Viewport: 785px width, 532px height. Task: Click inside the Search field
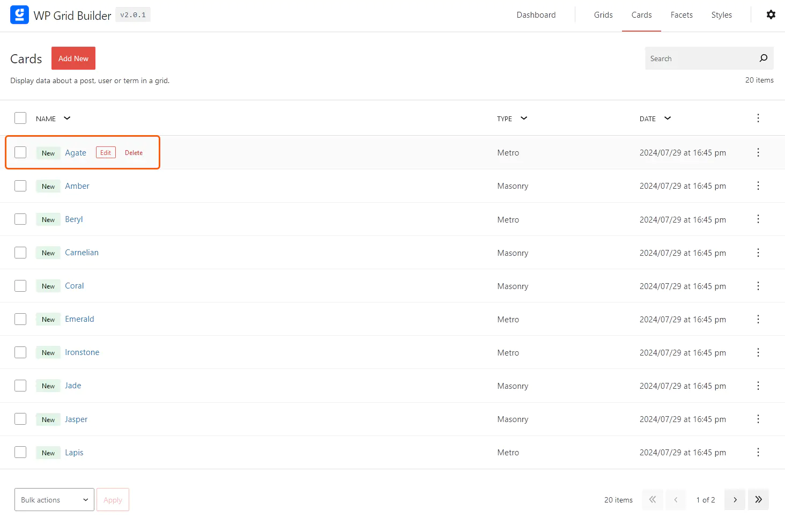click(x=697, y=58)
